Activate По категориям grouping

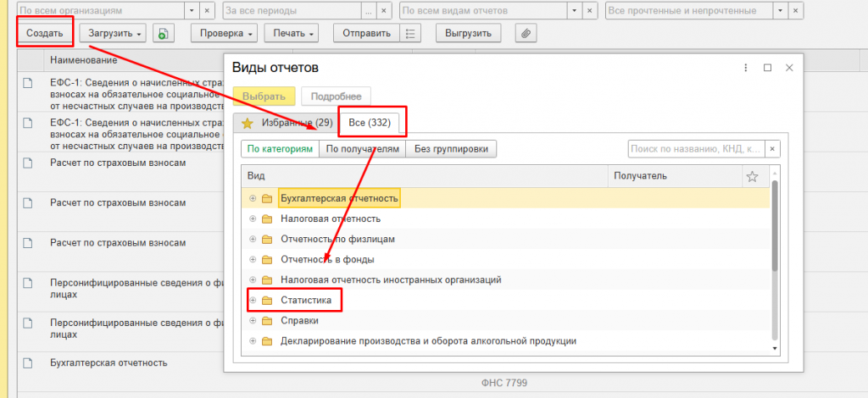click(280, 149)
